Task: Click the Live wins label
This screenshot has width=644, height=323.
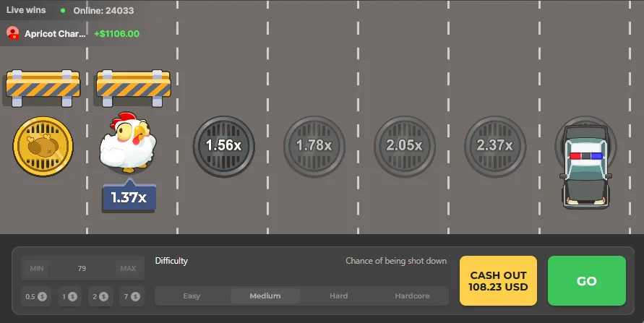Action: pyautogui.click(x=26, y=10)
